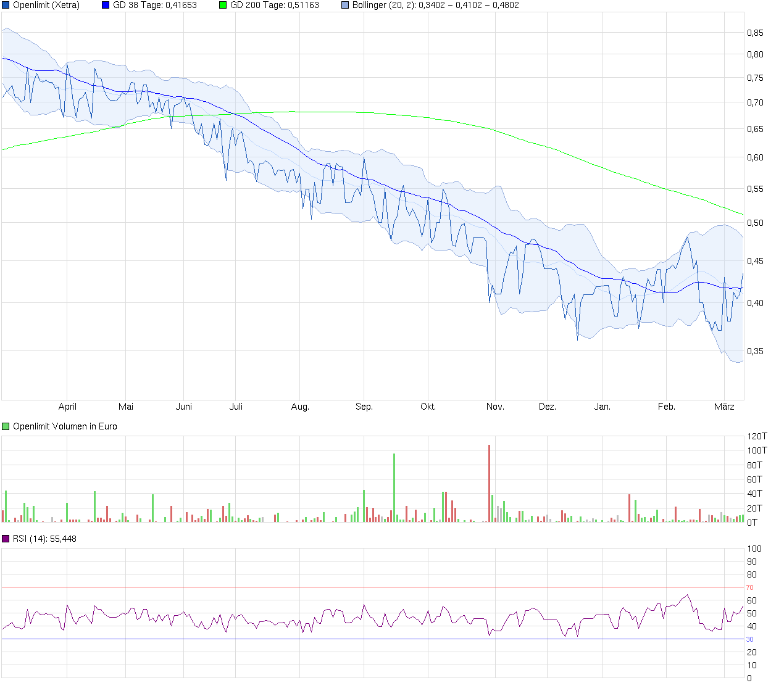The width and height of the screenshot is (784, 688).
Task: Click the 0,85 price axis label
Action: tap(755, 33)
